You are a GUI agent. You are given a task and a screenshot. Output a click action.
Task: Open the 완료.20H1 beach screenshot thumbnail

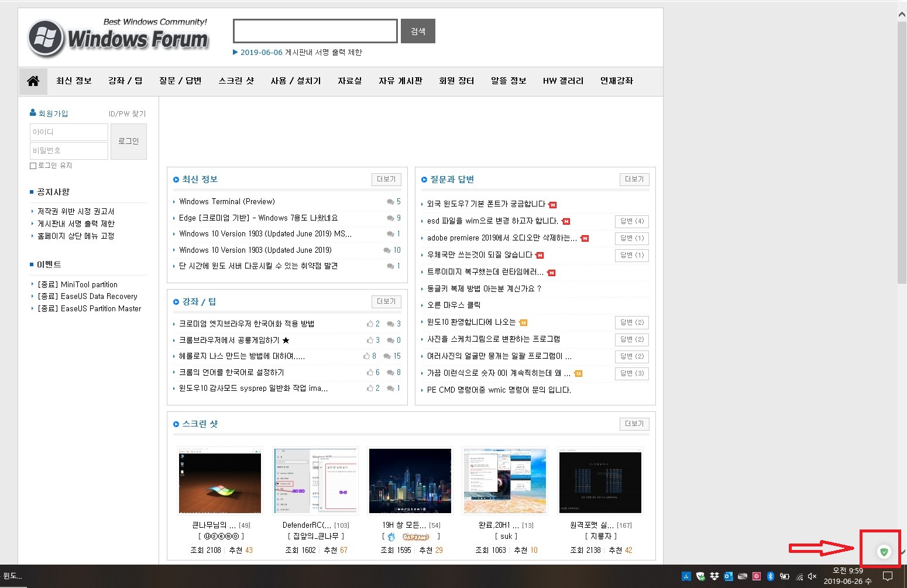[505, 481]
